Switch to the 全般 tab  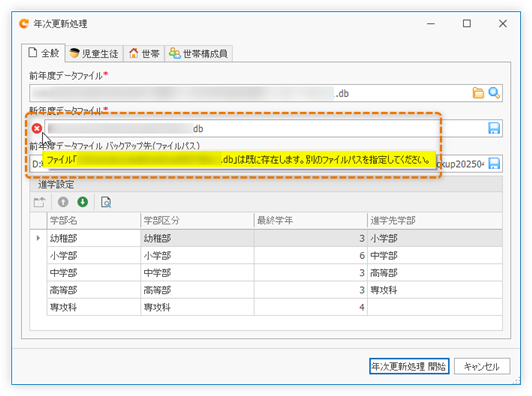[x=43, y=53]
